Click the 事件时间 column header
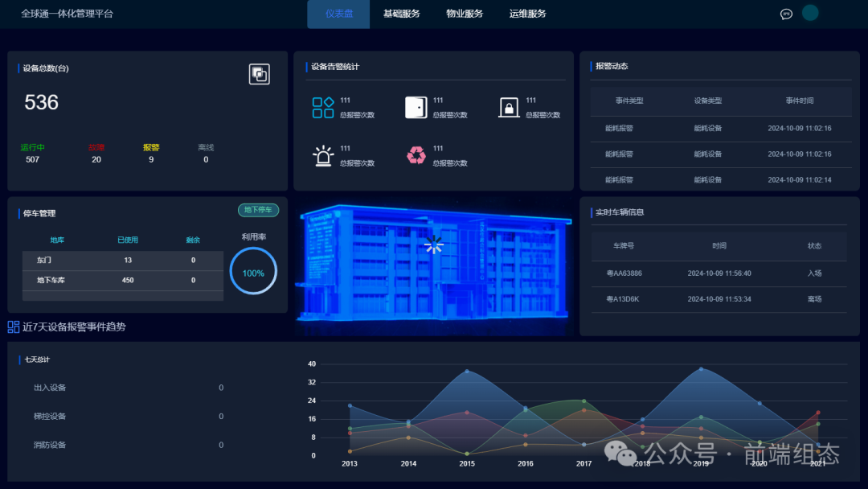 tap(800, 101)
